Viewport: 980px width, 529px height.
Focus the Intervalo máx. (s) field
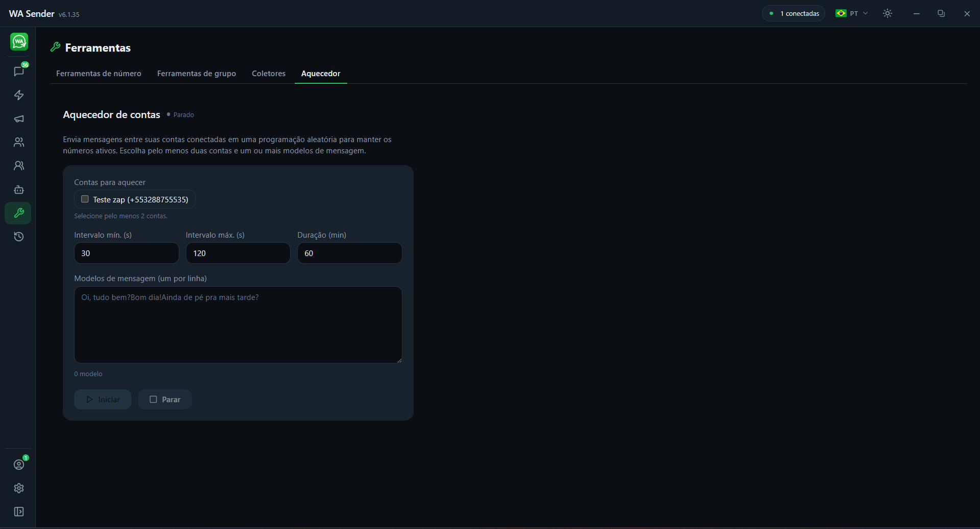coord(238,253)
